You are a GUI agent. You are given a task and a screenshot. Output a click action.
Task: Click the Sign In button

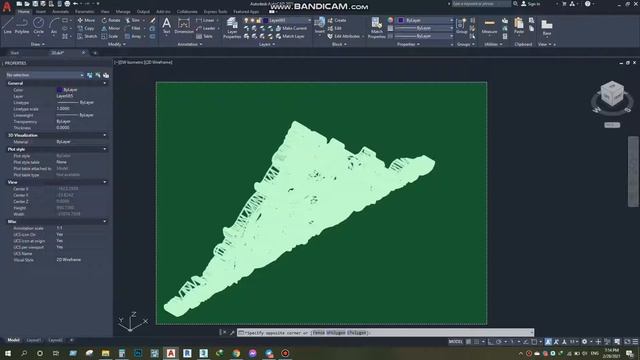tap(531, 4)
